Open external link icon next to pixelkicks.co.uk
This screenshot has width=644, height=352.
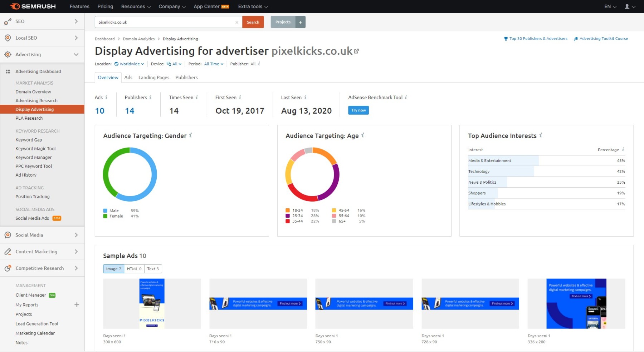point(356,51)
